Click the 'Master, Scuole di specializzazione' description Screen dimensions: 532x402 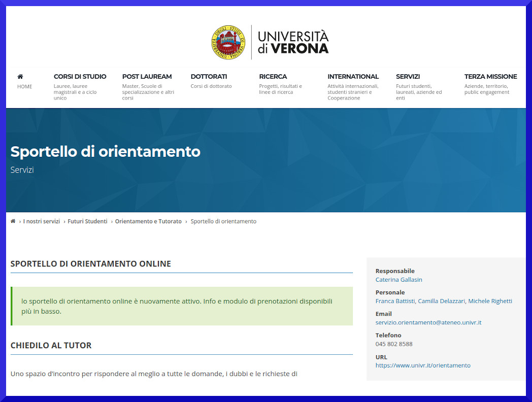pos(148,92)
